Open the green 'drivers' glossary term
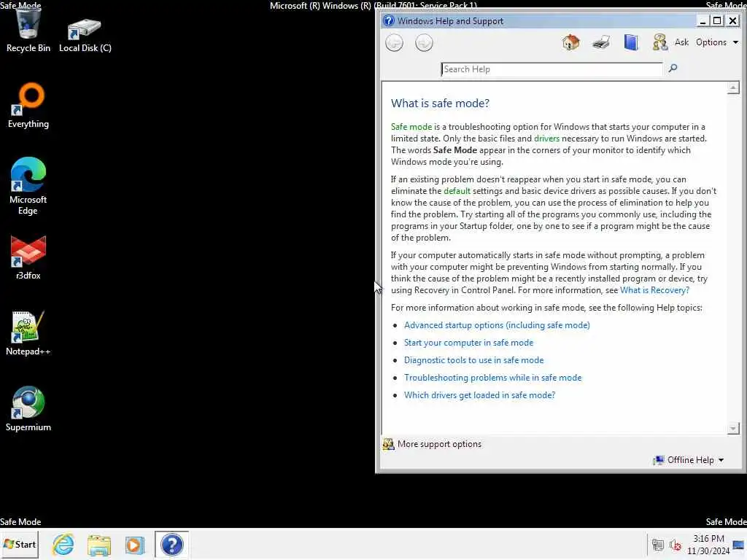Image resolution: width=747 pixels, height=560 pixels. [546, 139]
